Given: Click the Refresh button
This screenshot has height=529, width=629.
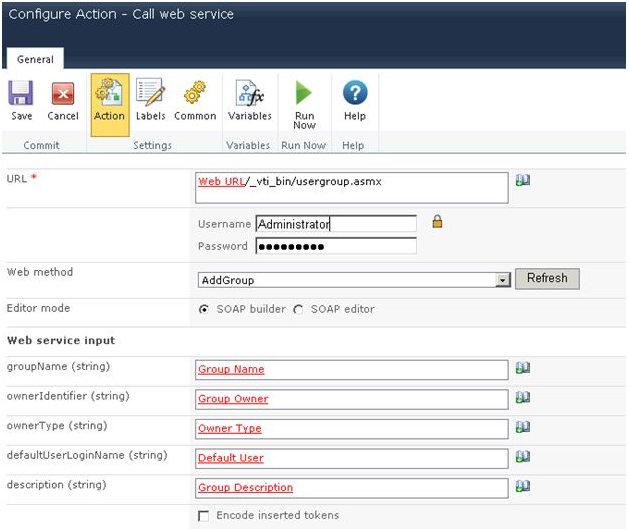Looking at the screenshot, I should pos(547,278).
